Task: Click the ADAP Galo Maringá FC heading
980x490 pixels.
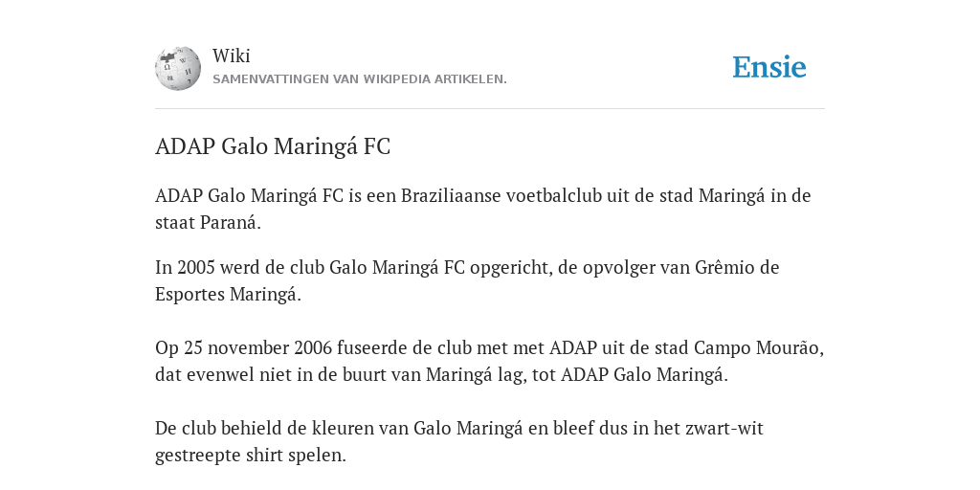Action: pyautogui.click(x=273, y=146)
